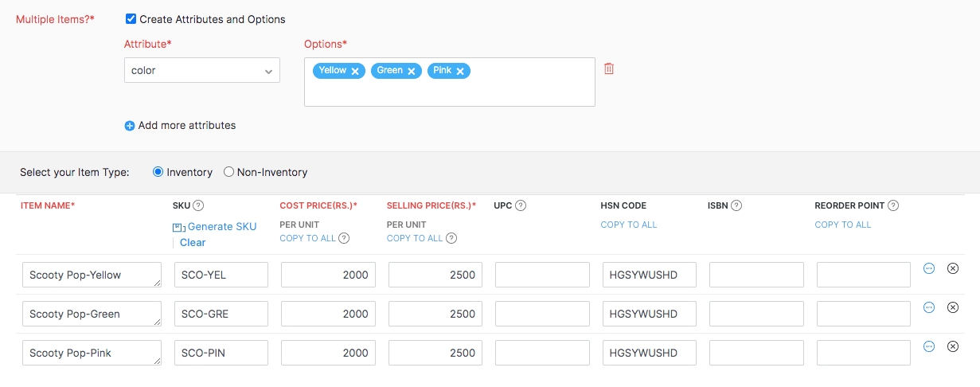Open more options for Scooty Pop-Yellow row

(928, 268)
